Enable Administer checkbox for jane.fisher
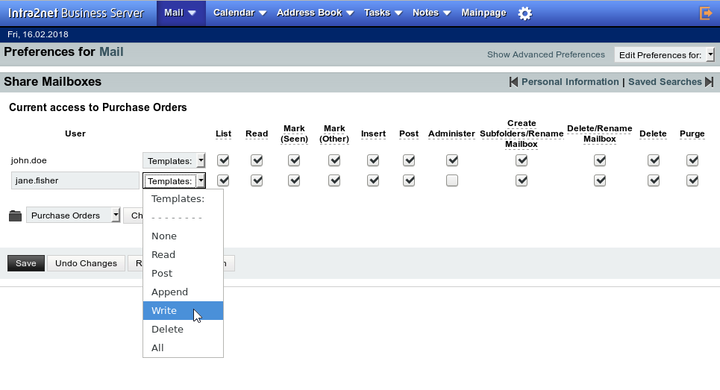This screenshot has height=390, width=720. pyautogui.click(x=452, y=181)
